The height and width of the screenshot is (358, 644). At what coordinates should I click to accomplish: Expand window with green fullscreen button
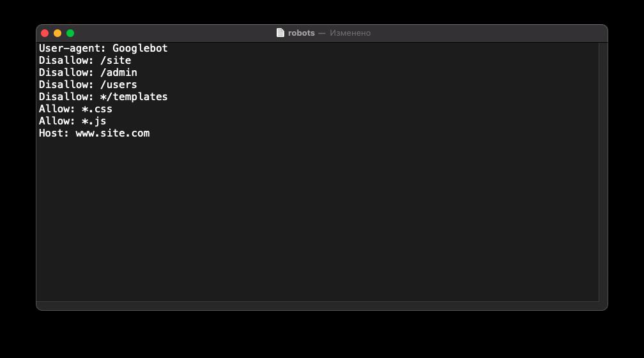point(70,33)
